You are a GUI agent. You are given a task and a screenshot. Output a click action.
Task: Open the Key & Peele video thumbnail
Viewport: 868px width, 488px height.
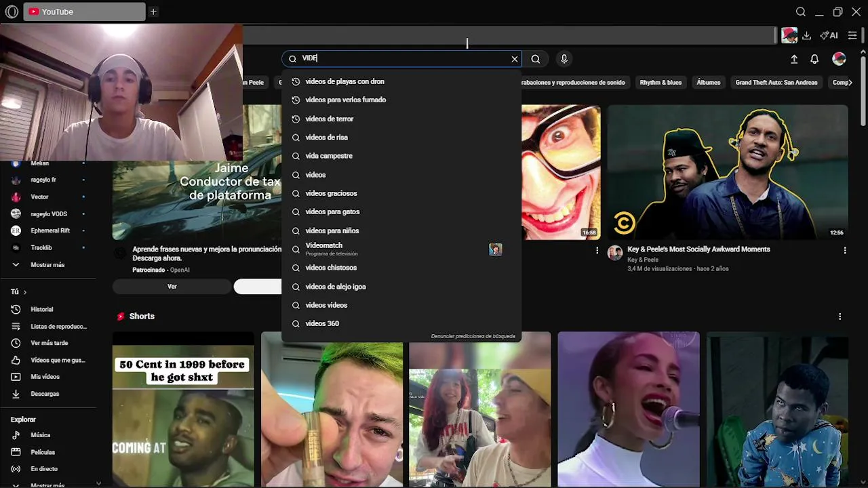point(728,172)
